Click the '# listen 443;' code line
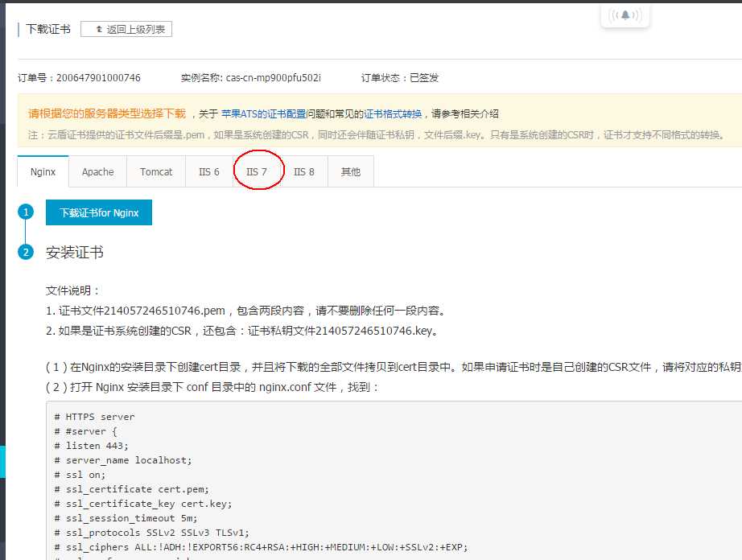The image size is (742, 560). click(91, 446)
